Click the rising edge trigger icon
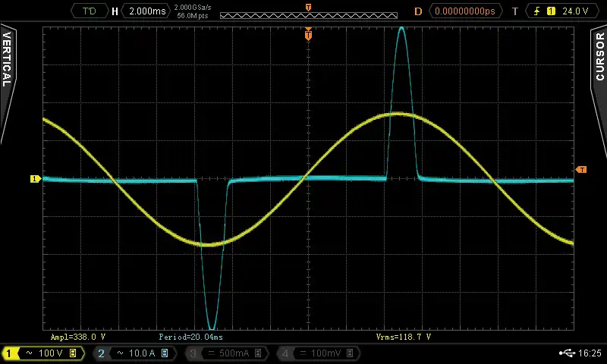 537,11
